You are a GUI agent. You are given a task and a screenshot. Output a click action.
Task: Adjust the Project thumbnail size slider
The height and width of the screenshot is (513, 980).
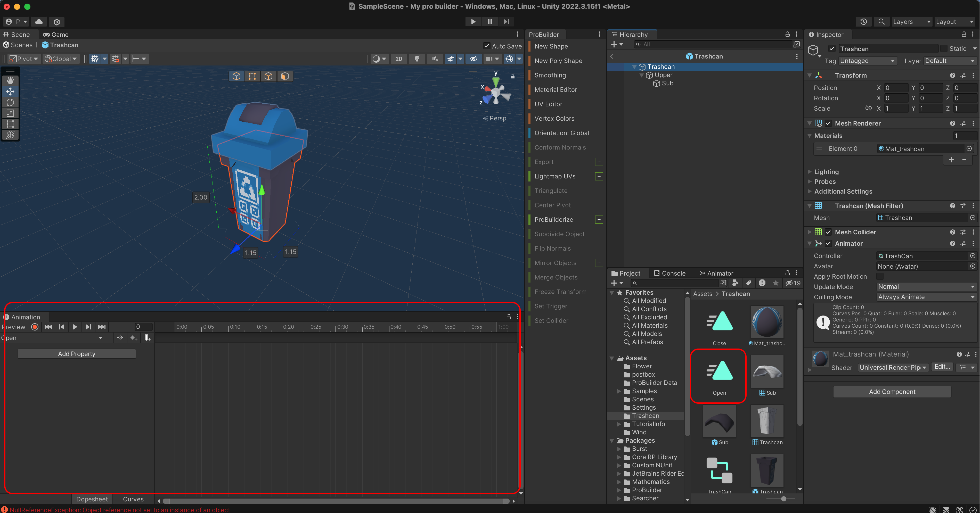click(783, 499)
